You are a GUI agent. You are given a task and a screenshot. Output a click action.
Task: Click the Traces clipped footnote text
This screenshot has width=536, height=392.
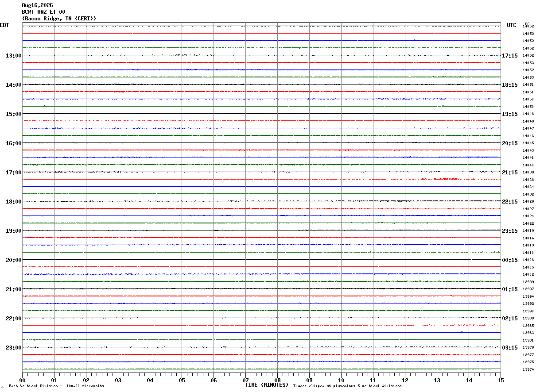pyautogui.click(x=347, y=386)
